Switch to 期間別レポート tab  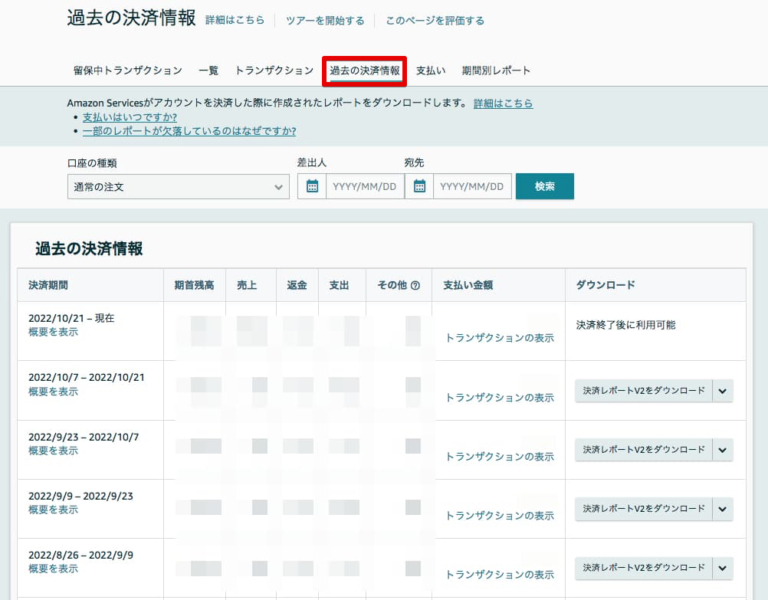click(496, 71)
